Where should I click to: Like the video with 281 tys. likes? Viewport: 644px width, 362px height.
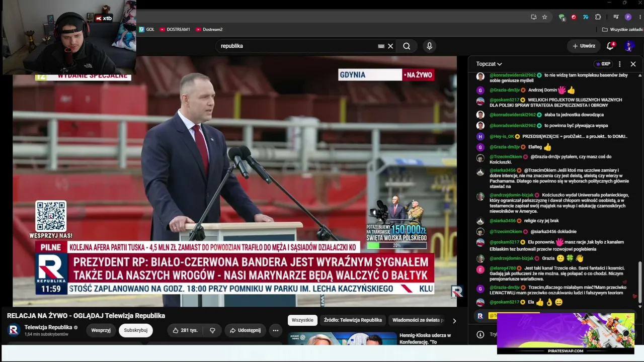point(185,330)
